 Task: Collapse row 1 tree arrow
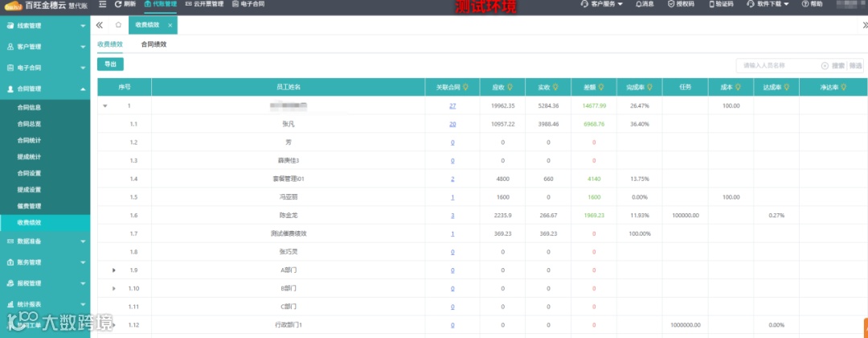(x=105, y=106)
